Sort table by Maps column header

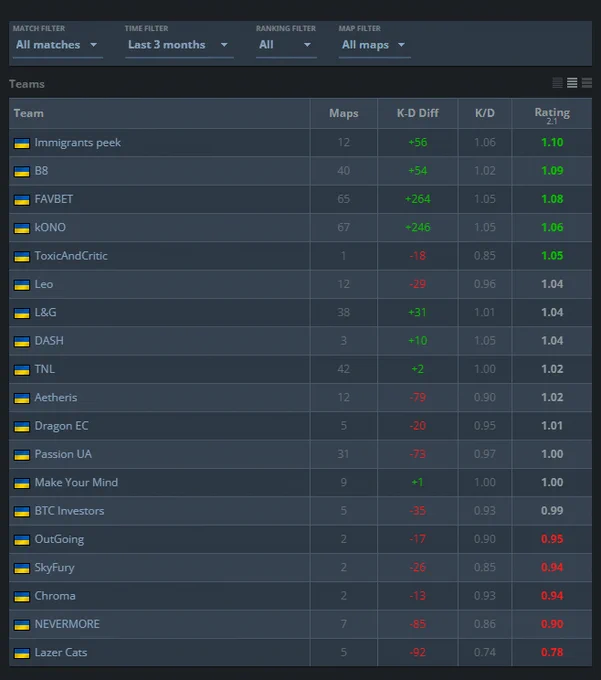click(x=343, y=113)
